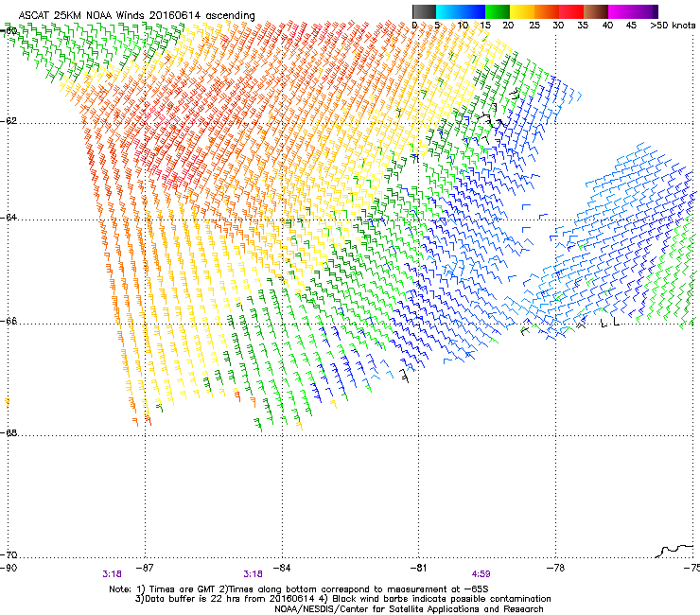
Task: Click the purple "4:59" swath time label
Action: tap(481, 574)
